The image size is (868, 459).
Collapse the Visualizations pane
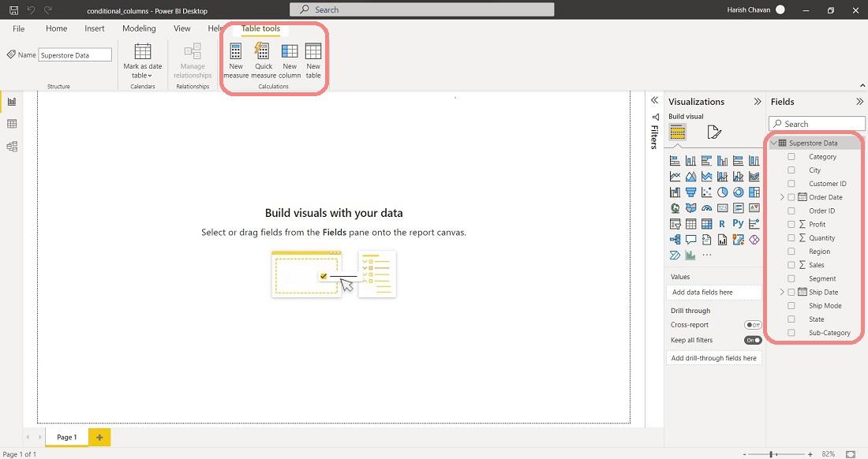(x=758, y=101)
